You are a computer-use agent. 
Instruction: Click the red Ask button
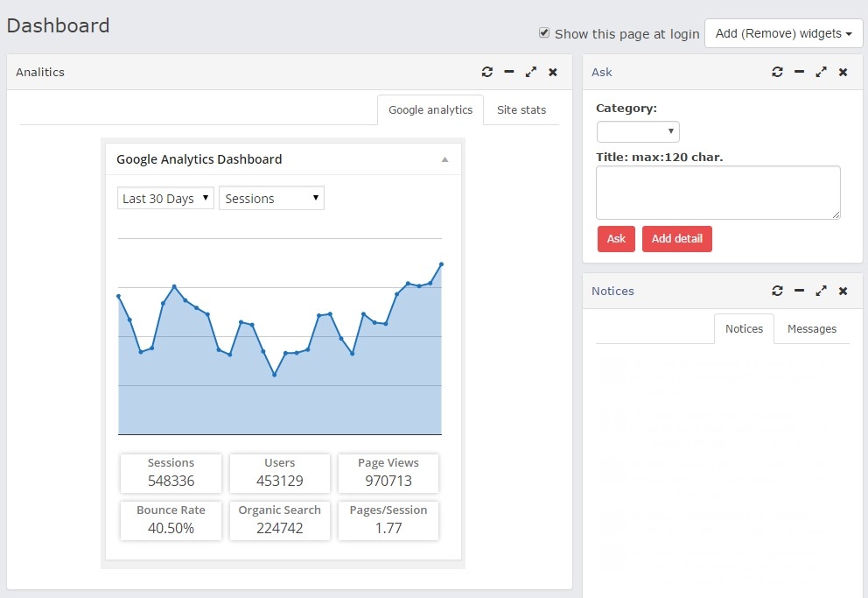616,239
